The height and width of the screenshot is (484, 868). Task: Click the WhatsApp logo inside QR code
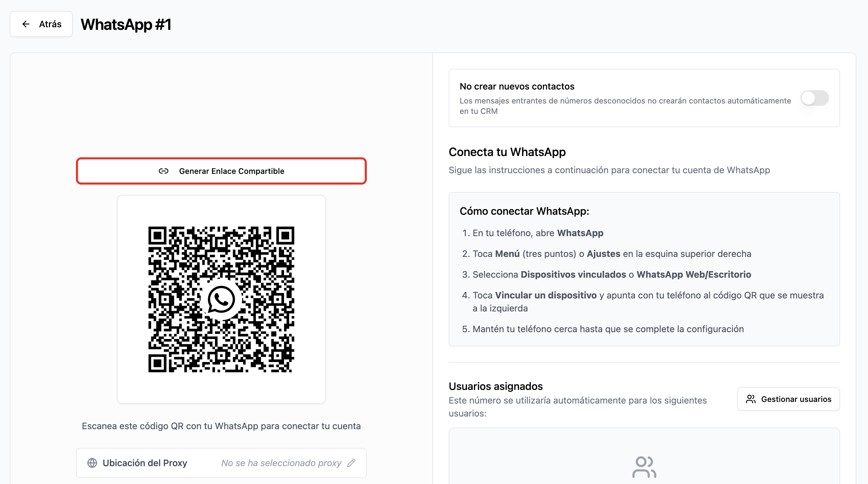(x=221, y=299)
